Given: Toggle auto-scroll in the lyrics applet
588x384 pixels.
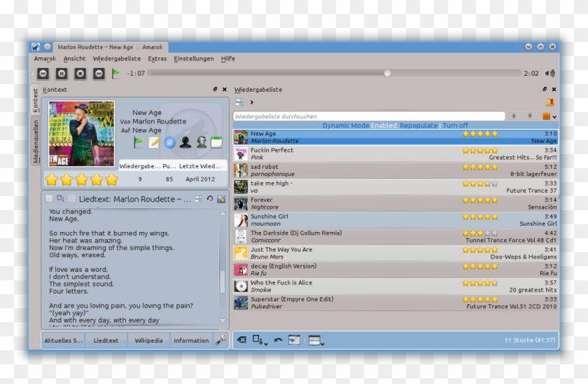Looking at the screenshot, I should point(198,198).
